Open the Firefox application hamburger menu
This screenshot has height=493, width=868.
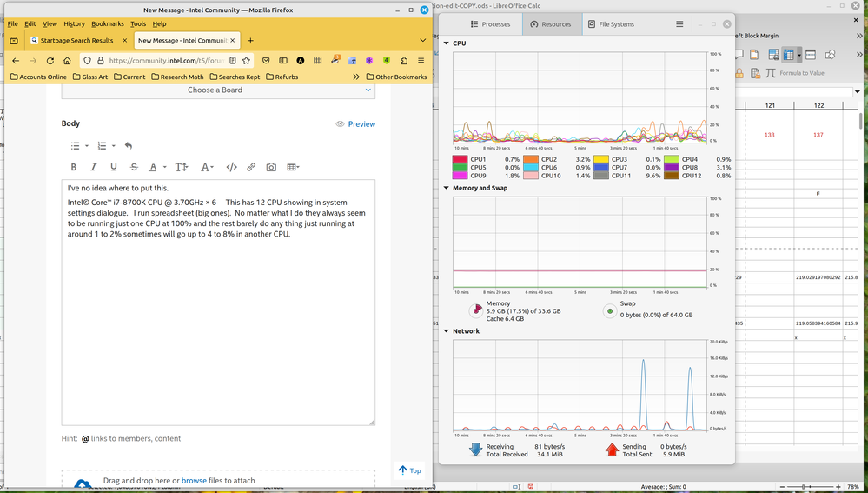pos(421,60)
